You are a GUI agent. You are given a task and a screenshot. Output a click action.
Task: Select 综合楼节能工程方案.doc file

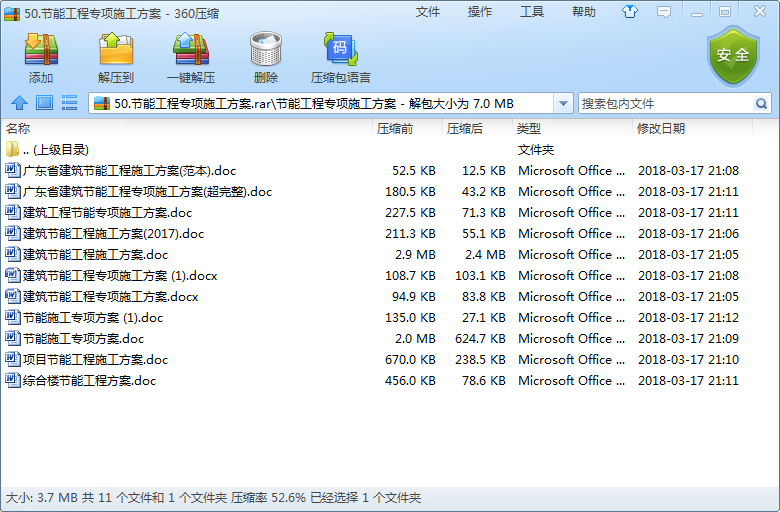(89, 381)
